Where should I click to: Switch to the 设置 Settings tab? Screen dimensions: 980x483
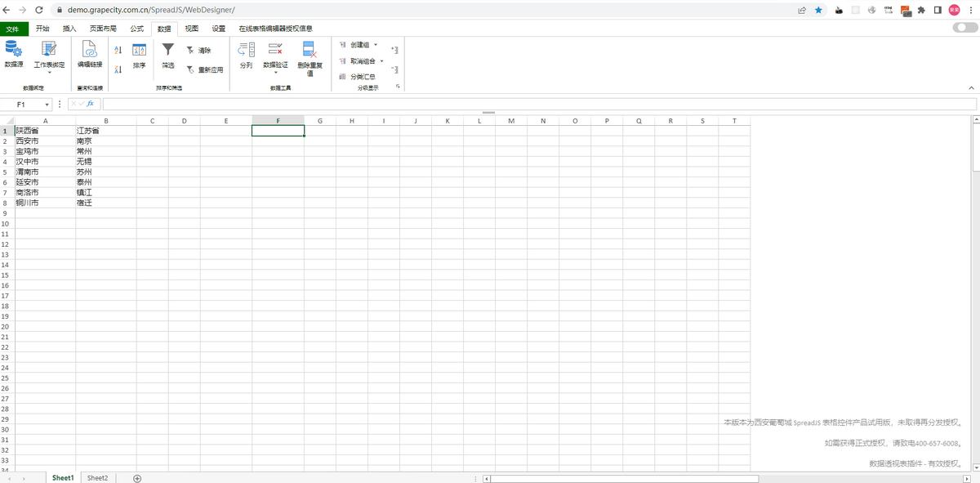[219, 29]
